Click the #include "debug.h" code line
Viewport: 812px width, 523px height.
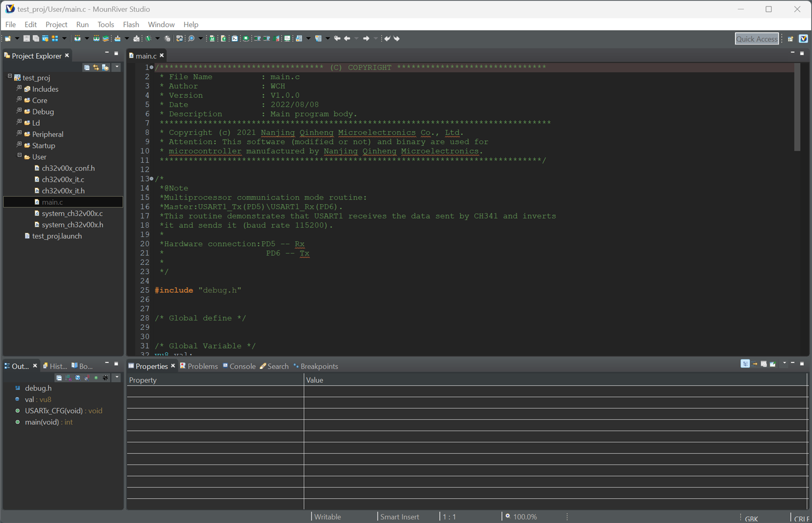pyautogui.click(x=198, y=290)
